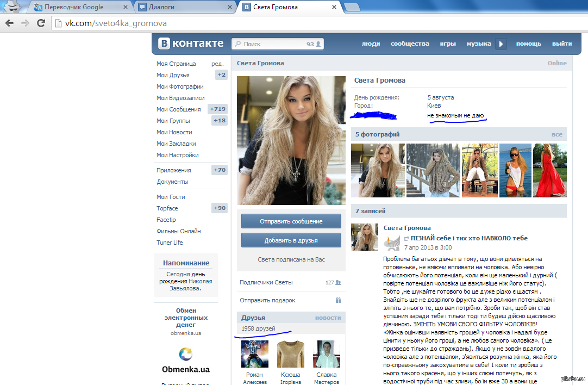Open Приложения in sidebar
588x385 pixels.
pos(173,170)
